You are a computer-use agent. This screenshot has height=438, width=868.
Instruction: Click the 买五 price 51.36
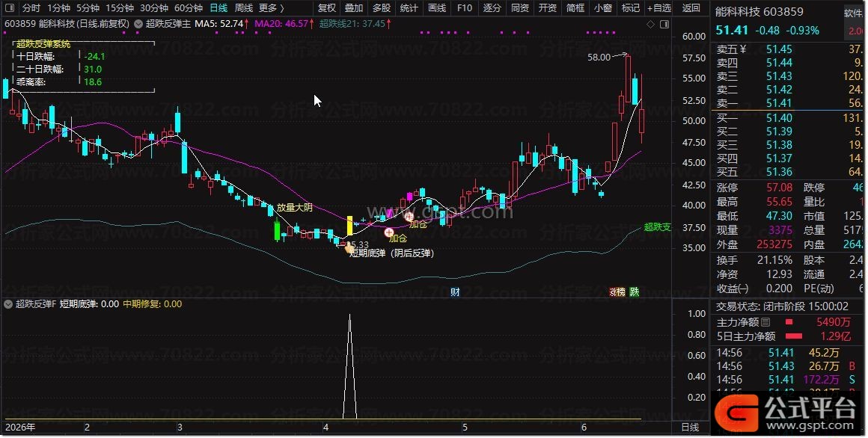779,172
